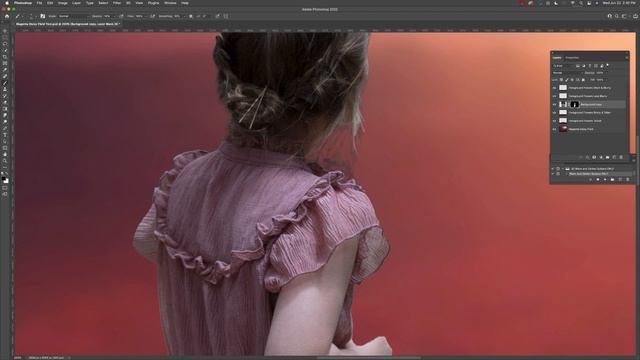Click the Magenta Daisy Field layer thumbnail
This screenshot has width=640, height=360.
point(563,129)
